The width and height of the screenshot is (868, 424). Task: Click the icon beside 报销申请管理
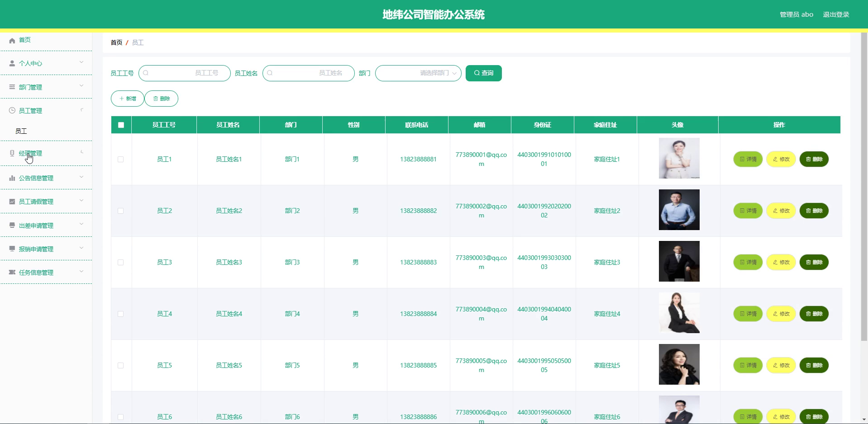(12, 249)
